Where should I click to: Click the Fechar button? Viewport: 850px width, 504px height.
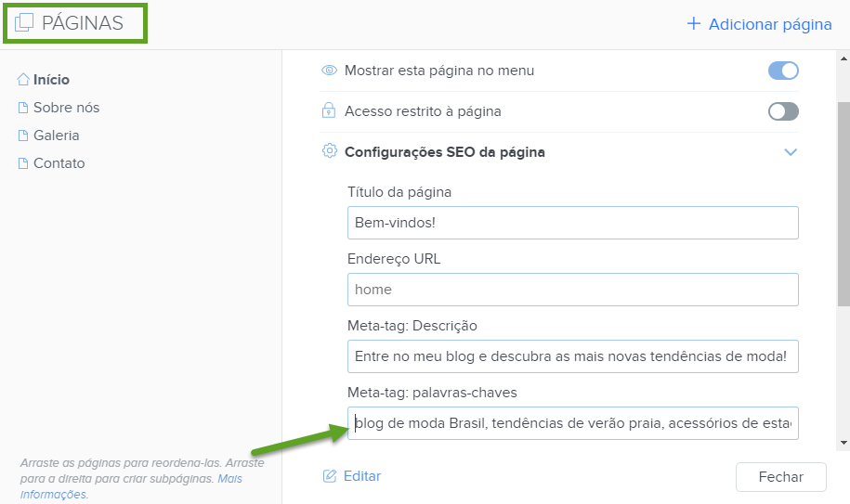[x=781, y=477]
